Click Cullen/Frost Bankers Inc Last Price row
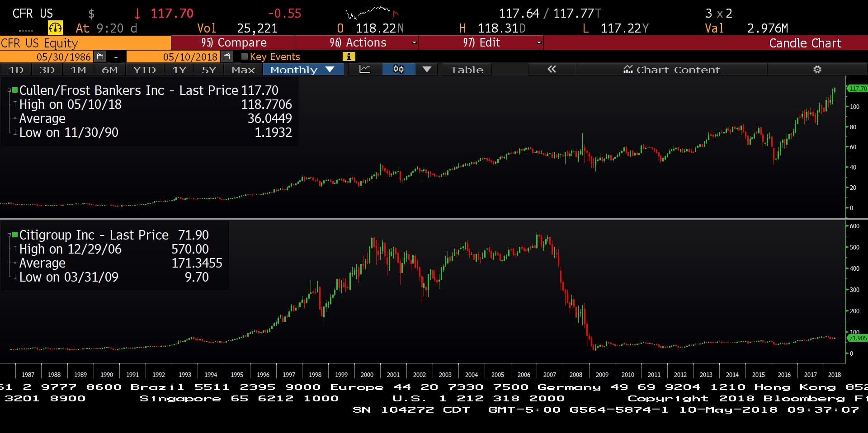Image resolution: width=868 pixels, height=433 pixels. (x=149, y=90)
